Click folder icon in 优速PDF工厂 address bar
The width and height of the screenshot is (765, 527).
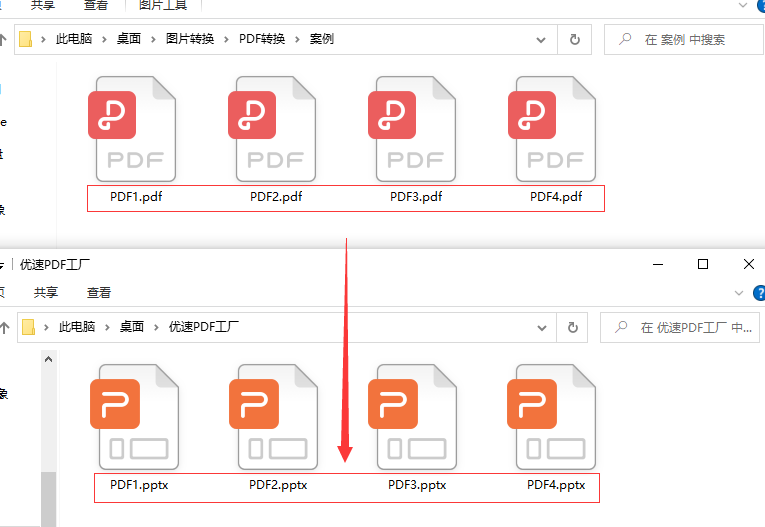(28, 327)
